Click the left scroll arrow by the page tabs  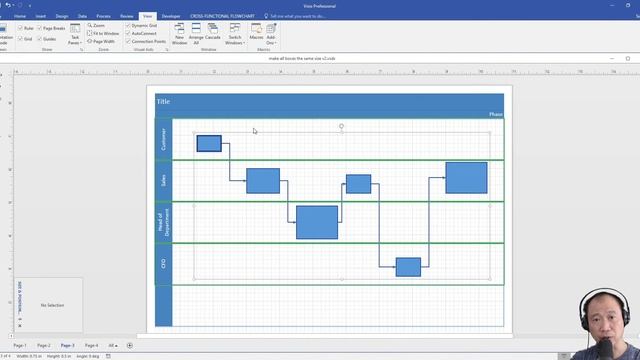click(11, 336)
